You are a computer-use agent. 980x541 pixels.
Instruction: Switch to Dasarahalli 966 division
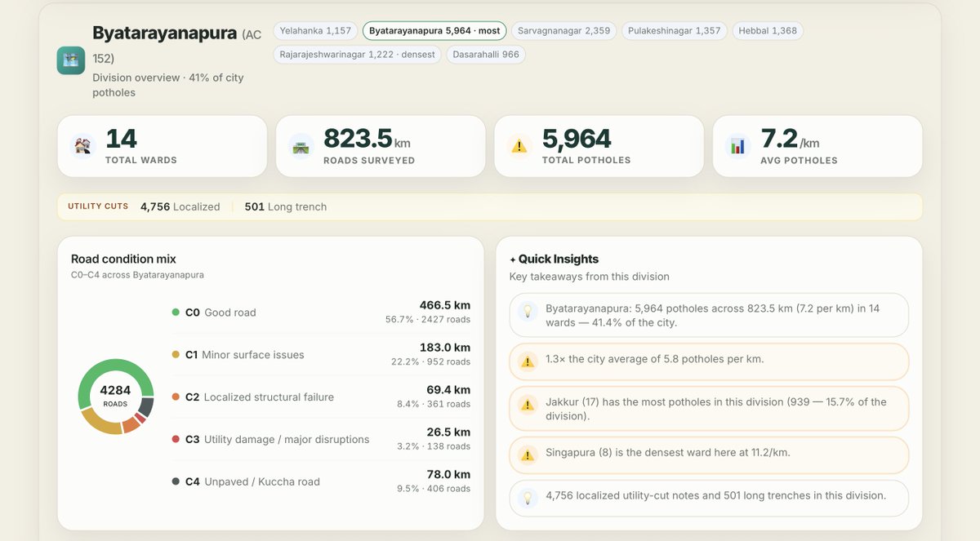tap(486, 55)
